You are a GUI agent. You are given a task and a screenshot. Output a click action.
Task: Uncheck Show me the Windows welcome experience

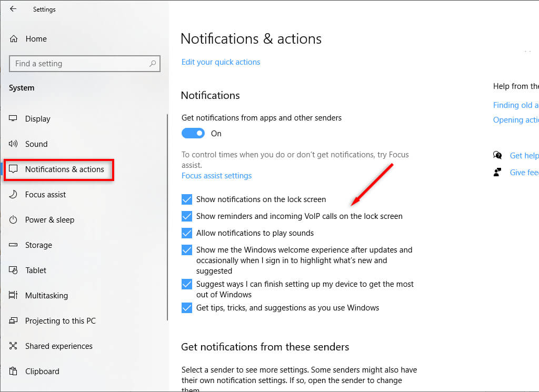click(187, 250)
